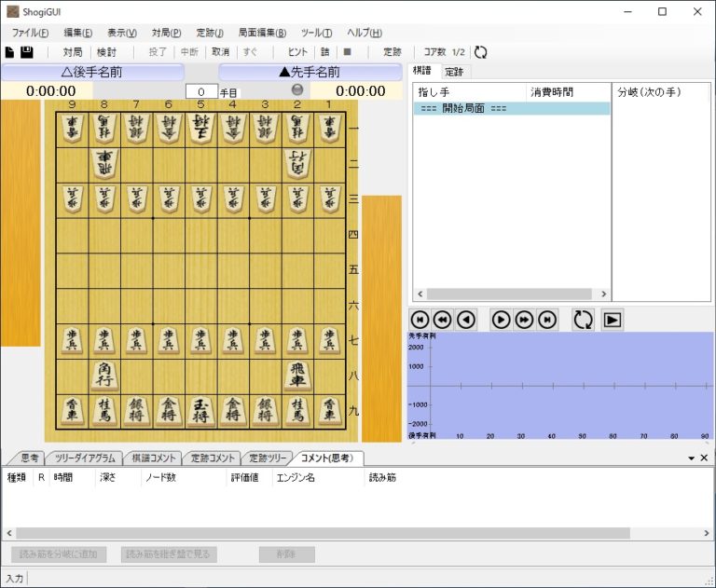This screenshot has height=588, width=716.
Task: Open the 対局(P) menu
Action: coord(166,33)
